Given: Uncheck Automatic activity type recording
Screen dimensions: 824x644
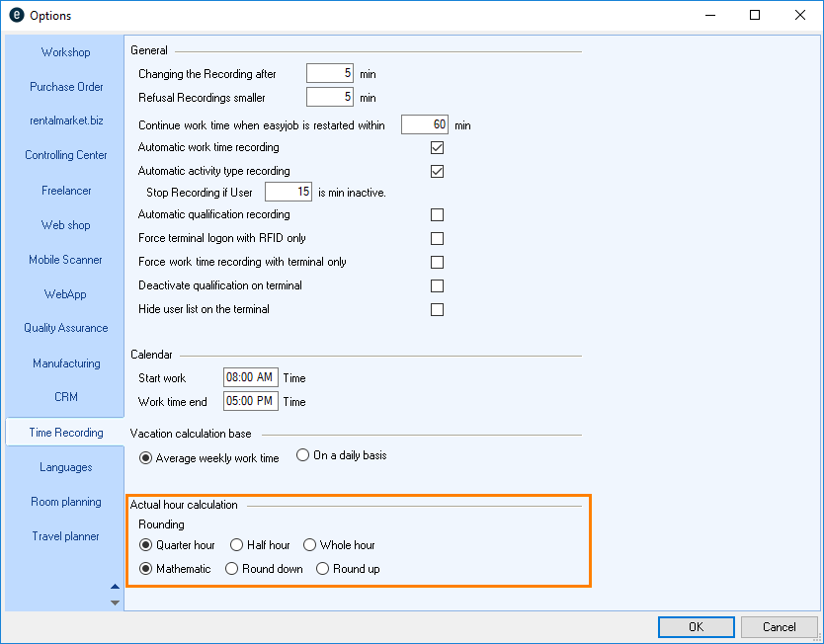Looking at the screenshot, I should click(437, 172).
